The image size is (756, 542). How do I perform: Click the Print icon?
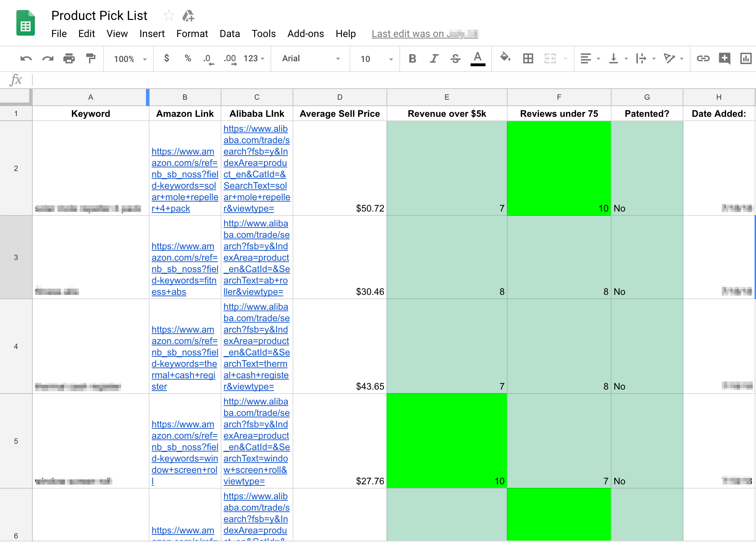[69, 58]
